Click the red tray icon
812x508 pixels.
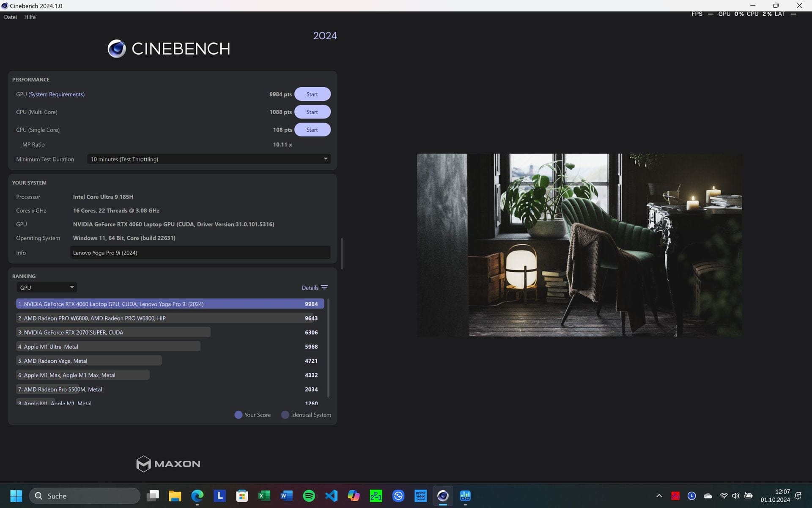click(675, 496)
